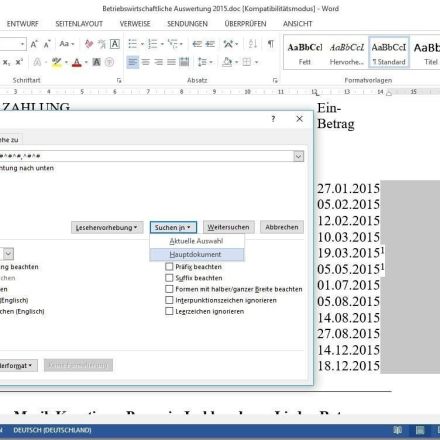Apply paragraph shading paint bucket
440x440 pixels.
click(227, 62)
